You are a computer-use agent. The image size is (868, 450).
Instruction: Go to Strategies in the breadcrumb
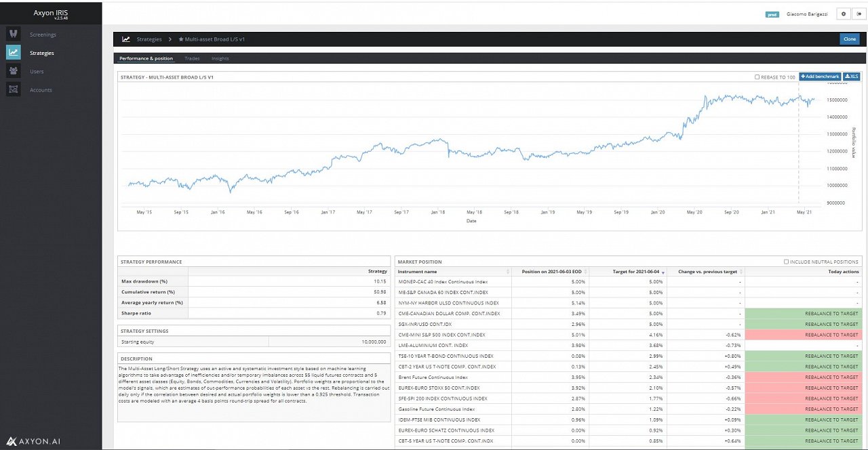[149, 39]
